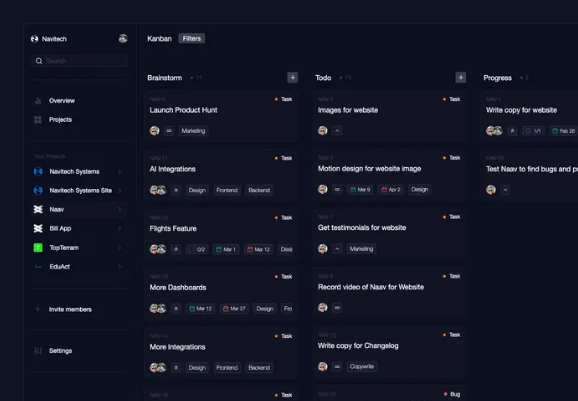Click the priority icon on Launch Product Hunt
The height and width of the screenshot is (401, 578).
click(168, 131)
